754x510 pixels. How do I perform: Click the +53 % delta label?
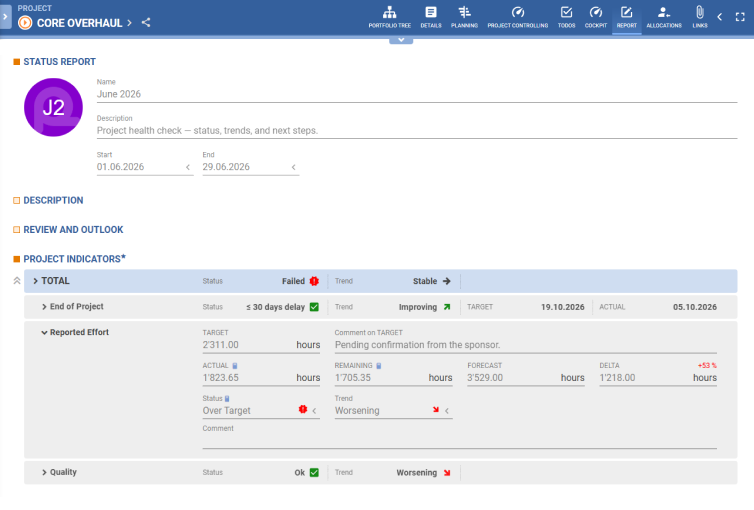(x=707, y=366)
